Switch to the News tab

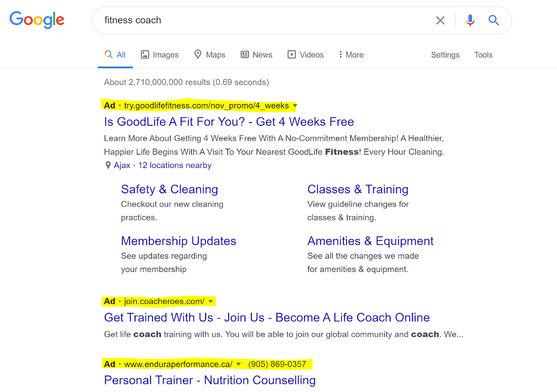(256, 54)
